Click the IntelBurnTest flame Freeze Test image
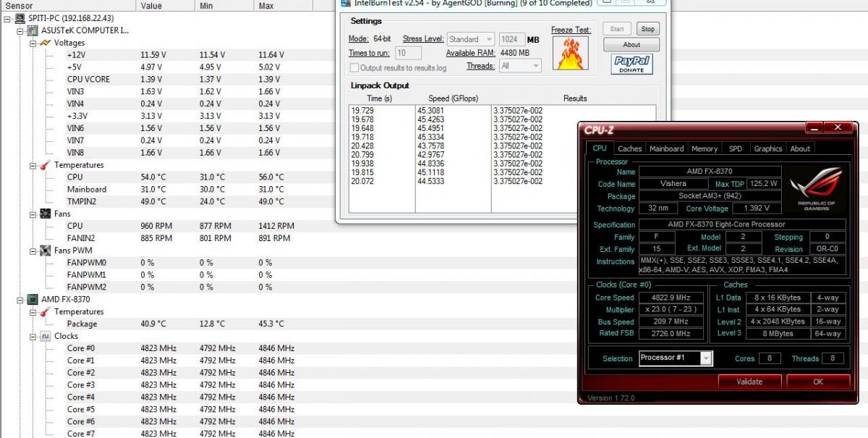 (x=571, y=53)
